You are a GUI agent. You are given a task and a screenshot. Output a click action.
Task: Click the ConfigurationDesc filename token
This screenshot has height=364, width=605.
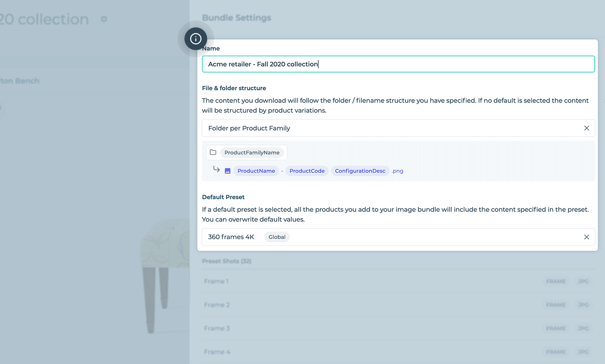(x=360, y=171)
